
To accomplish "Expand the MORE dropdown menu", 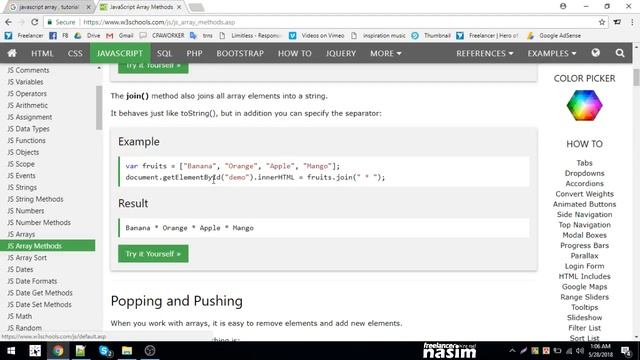I will click(386, 53).
